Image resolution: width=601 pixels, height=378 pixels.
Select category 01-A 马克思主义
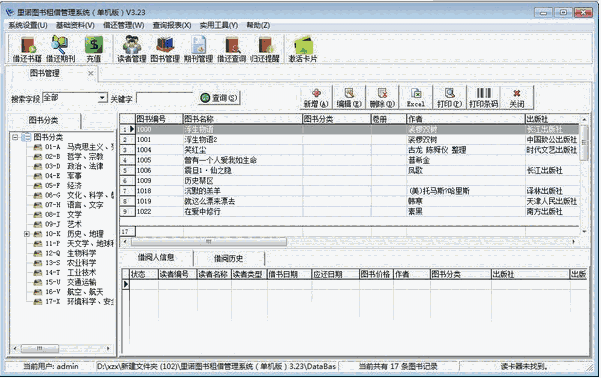pos(74,147)
